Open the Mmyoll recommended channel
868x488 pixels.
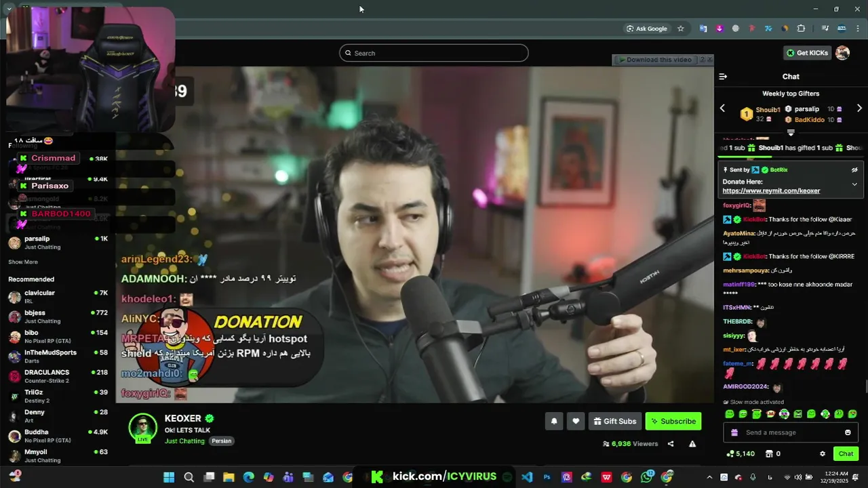coord(58,455)
